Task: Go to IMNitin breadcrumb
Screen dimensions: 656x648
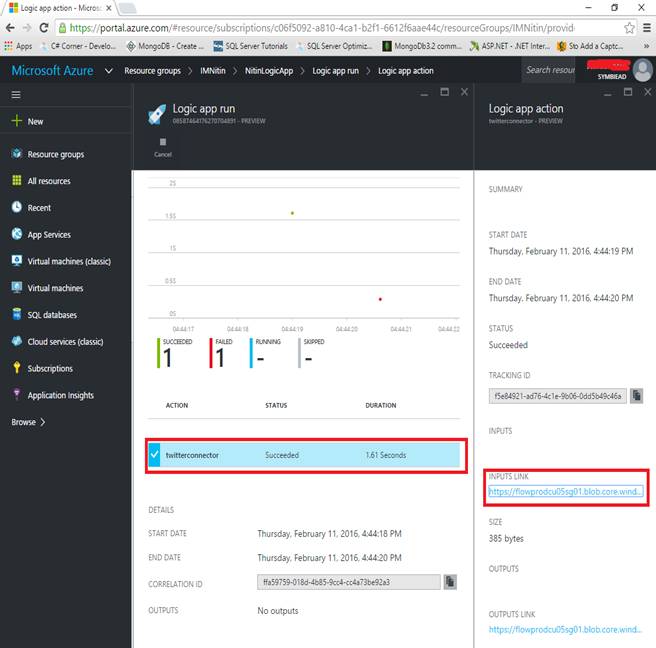Action: (x=213, y=71)
